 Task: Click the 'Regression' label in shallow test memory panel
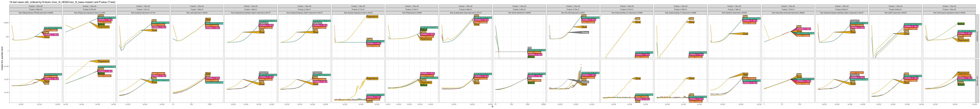pos(372,16)
